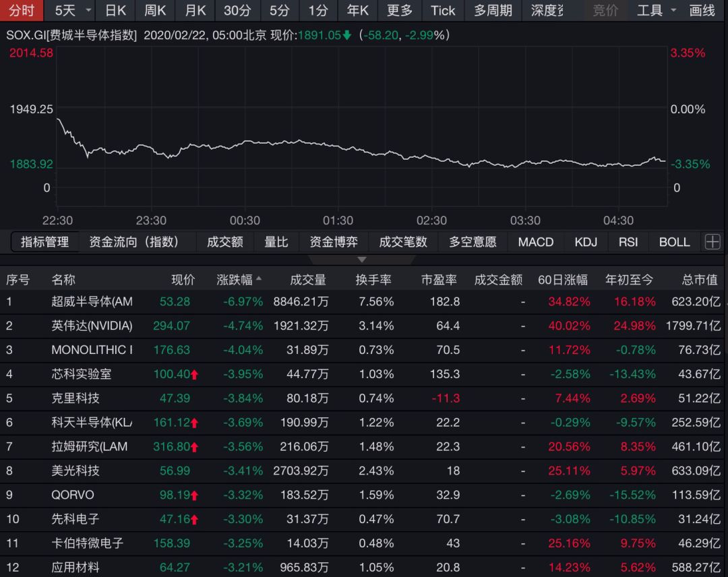Sort by the 序号 column header
The width and height of the screenshot is (728, 577).
pyautogui.click(x=18, y=280)
